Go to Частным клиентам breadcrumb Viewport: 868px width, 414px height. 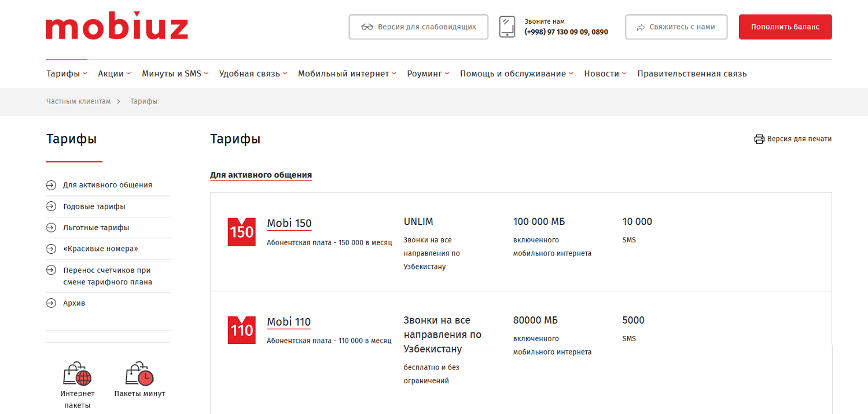pos(78,101)
